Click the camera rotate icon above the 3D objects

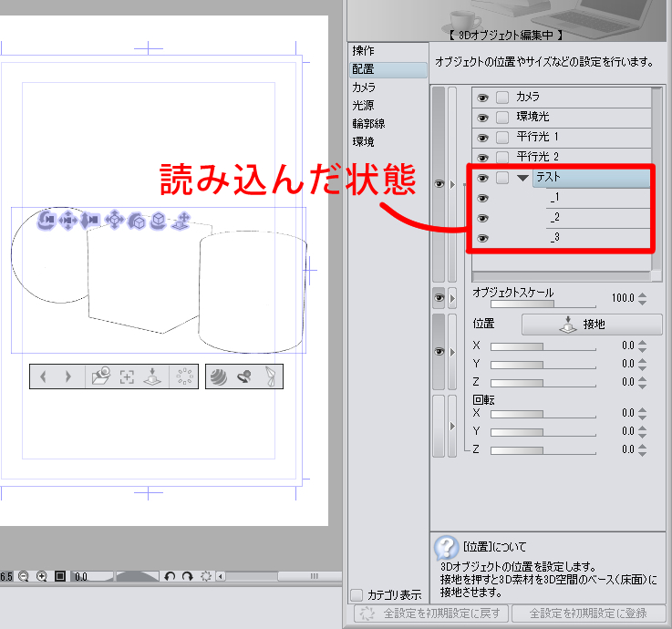click(x=47, y=220)
